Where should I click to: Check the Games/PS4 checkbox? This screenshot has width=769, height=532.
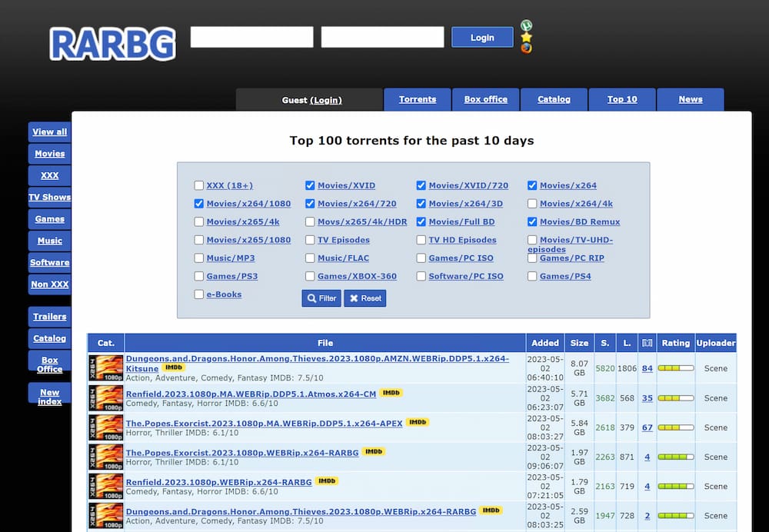(x=532, y=276)
